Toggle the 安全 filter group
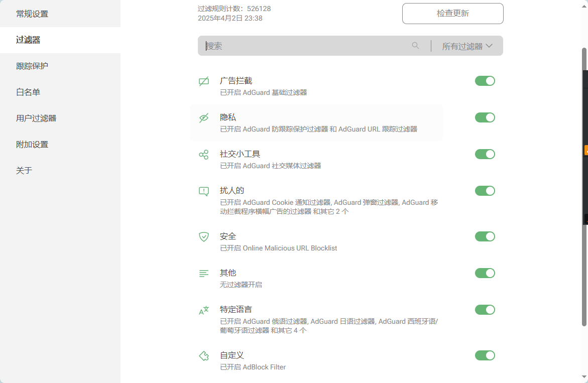 (x=485, y=236)
